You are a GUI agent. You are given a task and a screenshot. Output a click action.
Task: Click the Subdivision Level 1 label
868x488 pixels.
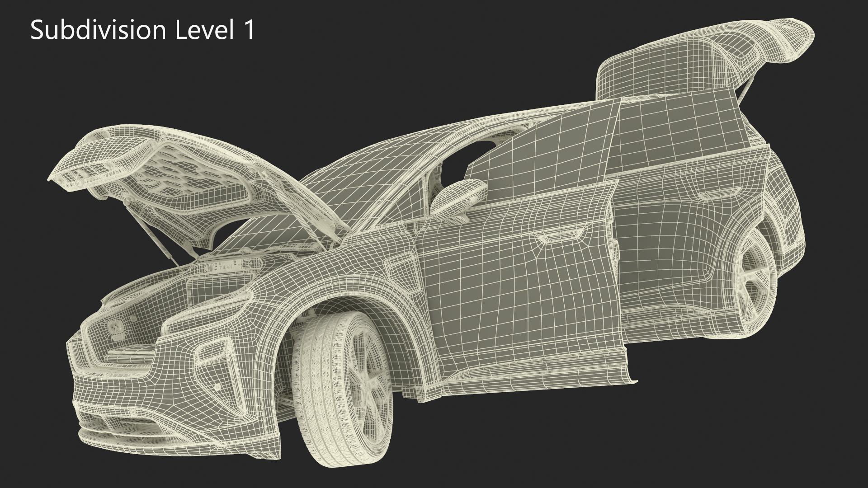tap(142, 31)
